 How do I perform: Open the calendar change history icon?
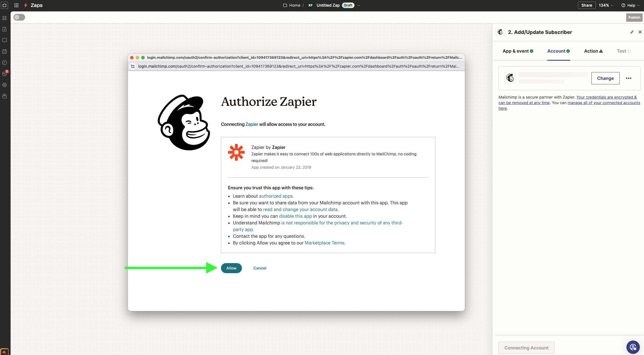pyautogui.click(x=4, y=52)
